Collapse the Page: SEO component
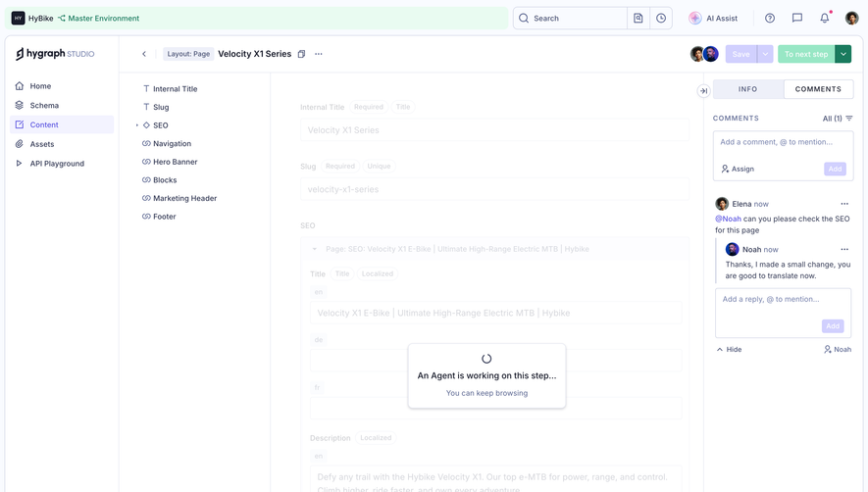The width and height of the screenshot is (868, 492). pyautogui.click(x=315, y=249)
